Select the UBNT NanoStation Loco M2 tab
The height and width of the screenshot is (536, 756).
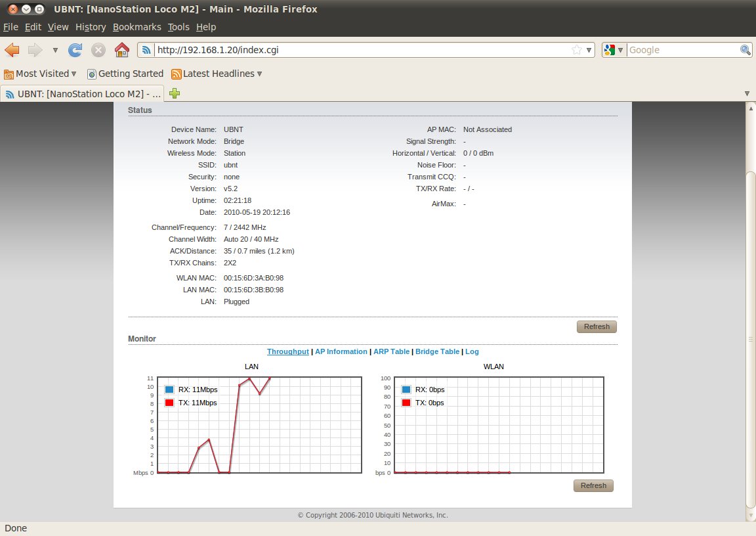[82, 93]
